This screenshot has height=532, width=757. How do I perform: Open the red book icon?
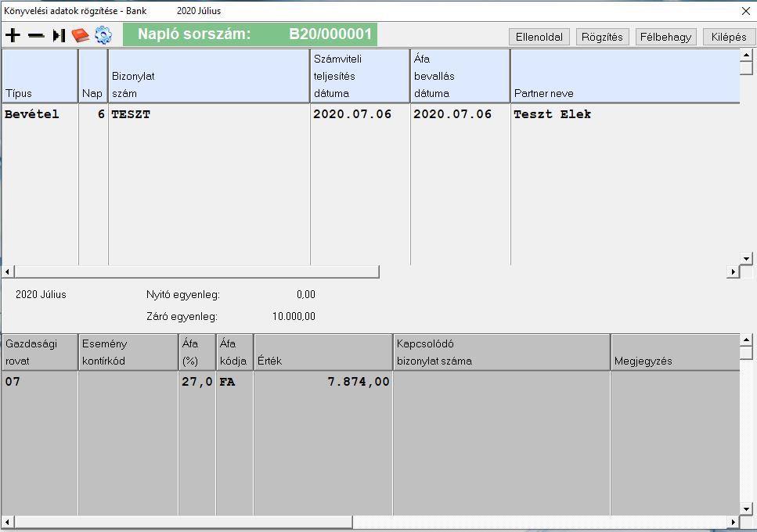coord(81,36)
